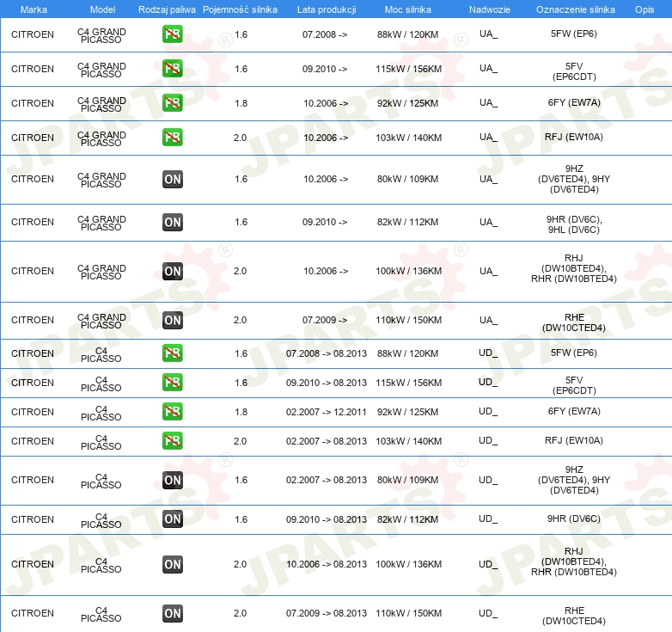Click RFJ (EW10A) in UD_ body row
The image size is (672, 632).
click(574, 440)
